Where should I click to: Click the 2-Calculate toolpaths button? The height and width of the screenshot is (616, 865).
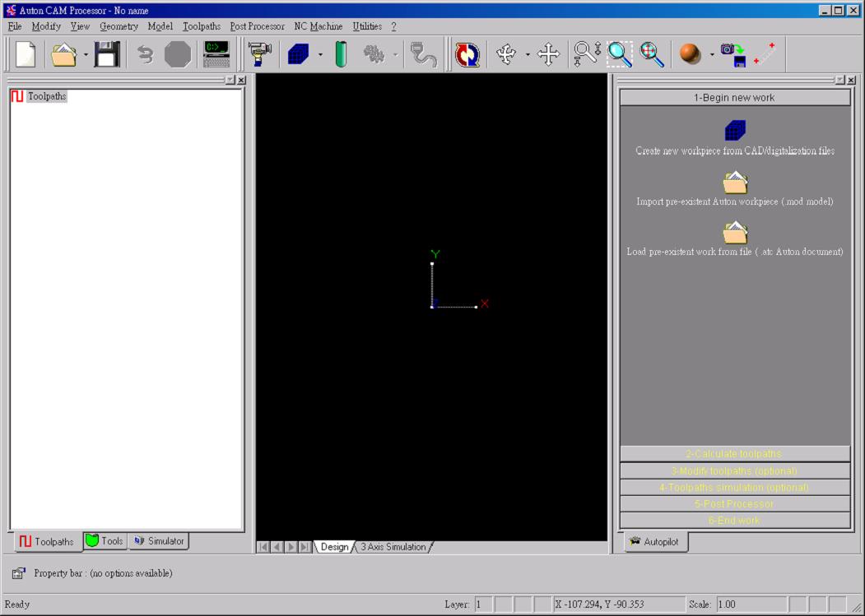(735, 454)
